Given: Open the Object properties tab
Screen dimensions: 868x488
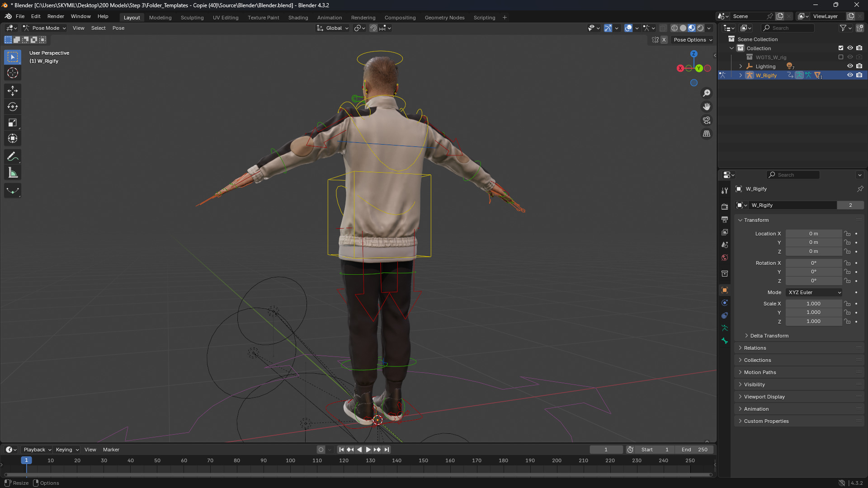Looking at the screenshot, I should click(725, 290).
